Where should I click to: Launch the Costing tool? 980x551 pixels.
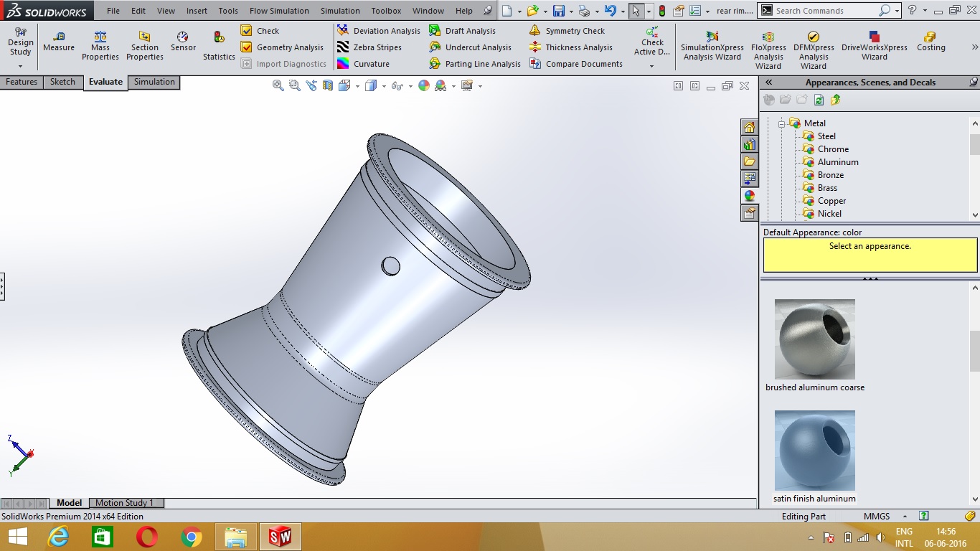click(930, 41)
